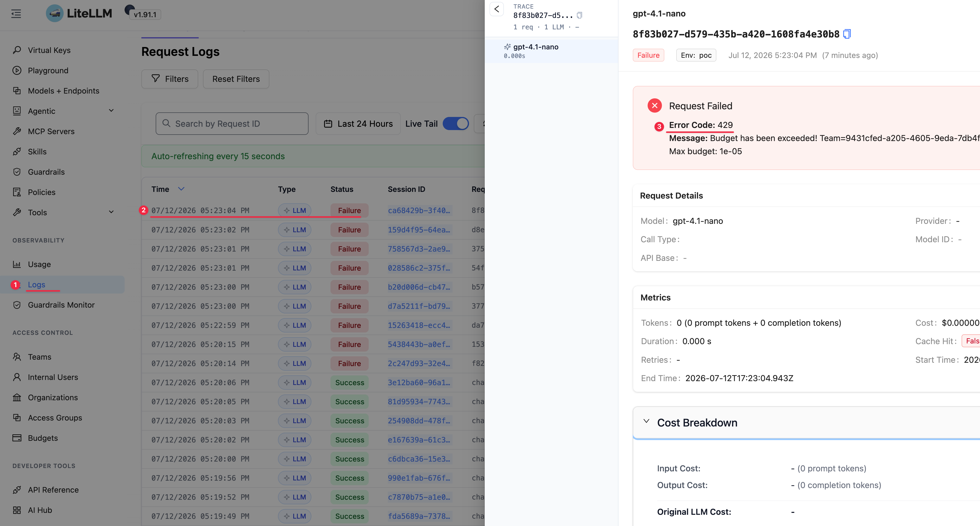This screenshot has height=526, width=980.
Task: Click the AI Hub grid icon
Action: pos(17,510)
